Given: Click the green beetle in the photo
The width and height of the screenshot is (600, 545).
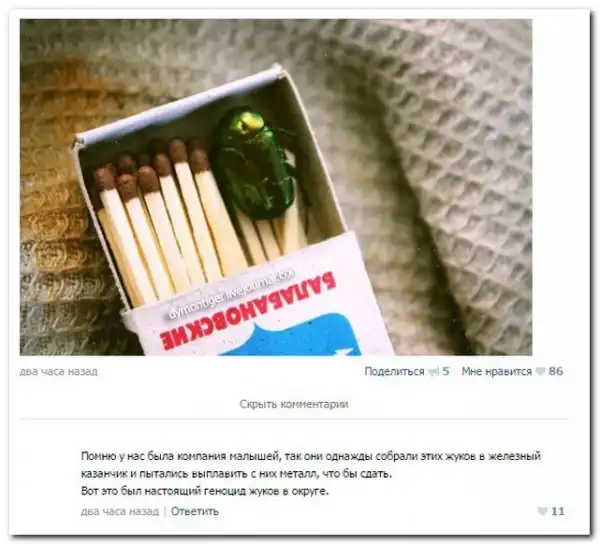Looking at the screenshot, I should [x=256, y=163].
